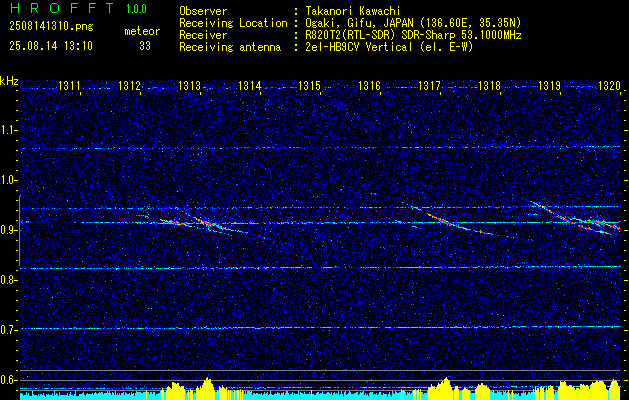
Task: Click time marker 1311
Action: point(69,85)
